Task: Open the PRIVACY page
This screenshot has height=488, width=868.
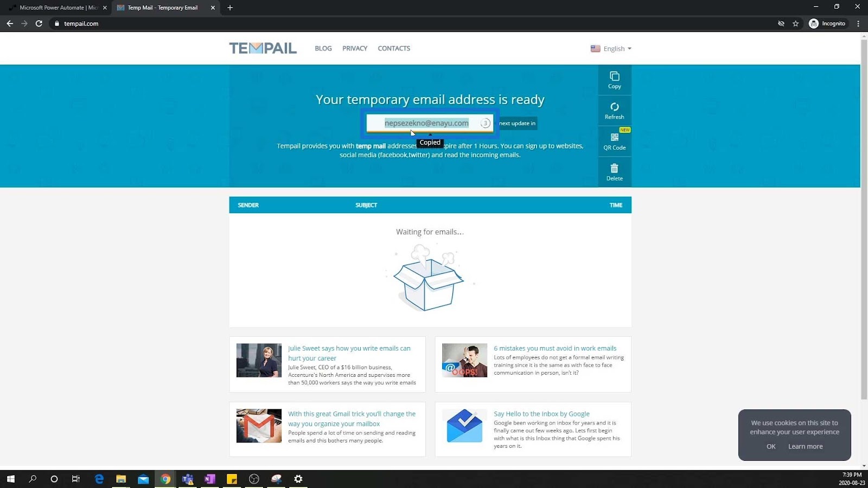Action: tap(355, 48)
